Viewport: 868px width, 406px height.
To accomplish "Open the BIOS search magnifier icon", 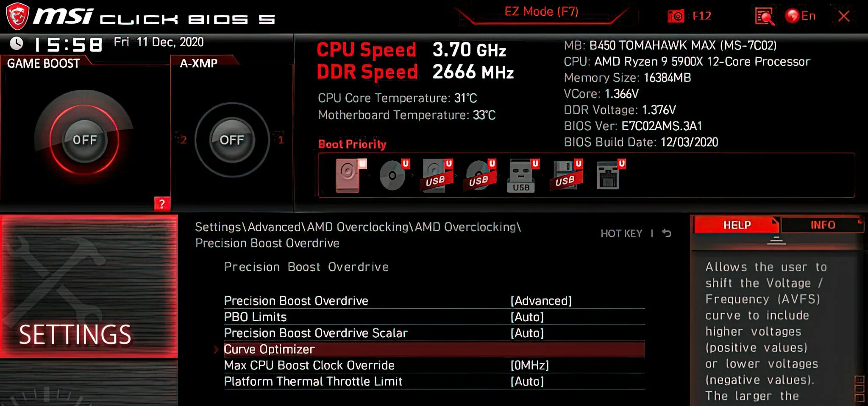I will click(x=764, y=17).
